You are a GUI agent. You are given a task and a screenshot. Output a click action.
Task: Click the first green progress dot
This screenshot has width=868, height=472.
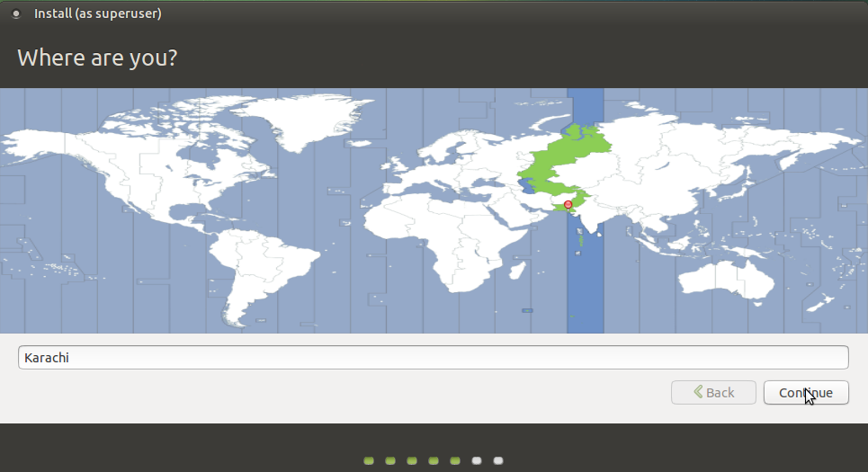tap(369, 460)
